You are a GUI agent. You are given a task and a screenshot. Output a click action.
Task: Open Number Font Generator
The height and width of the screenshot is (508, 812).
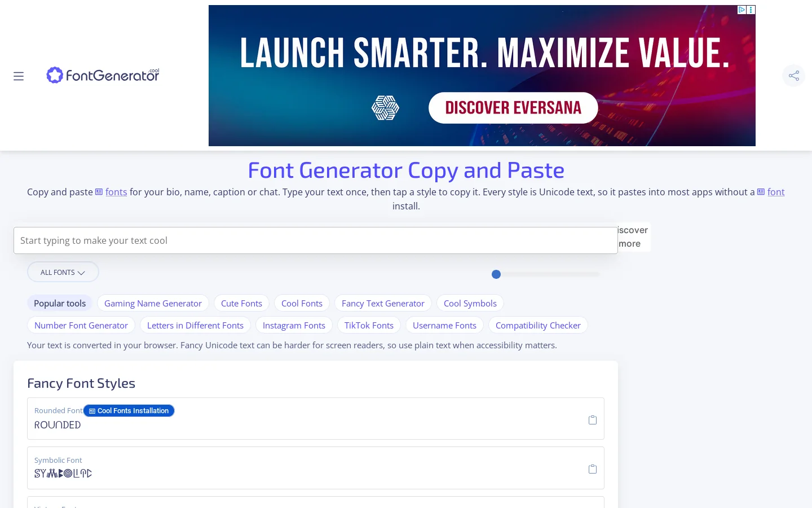pyautogui.click(x=81, y=325)
